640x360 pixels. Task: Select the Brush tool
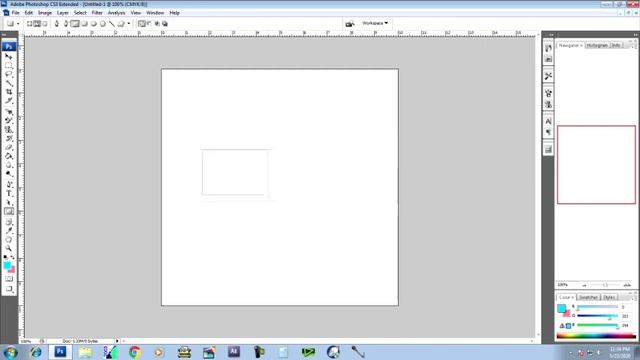click(x=9, y=121)
